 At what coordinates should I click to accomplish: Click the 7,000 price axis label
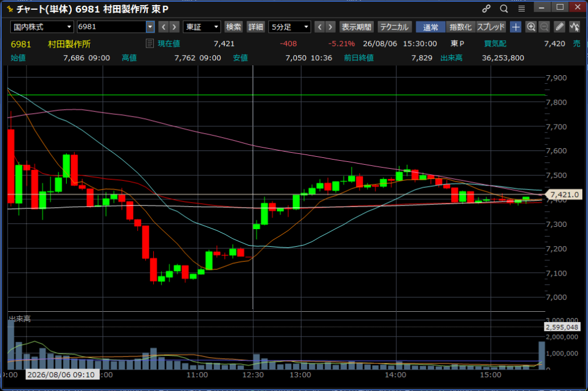coord(556,297)
